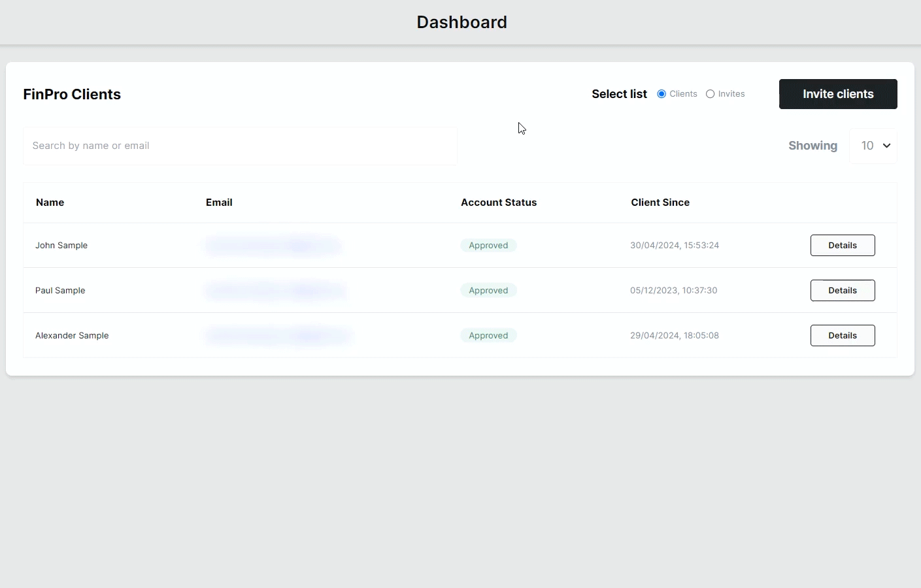Select the Clients radio button
The height and width of the screenshot is (588, 921).
click(x=661, y=93)
